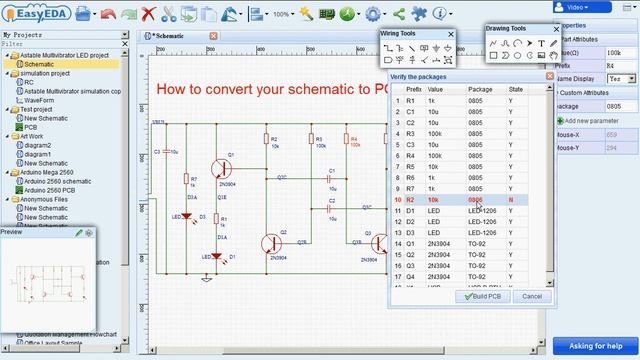Viewport: 640px width, 360px height.
Task: Click the blue puzzle piece extensions icon
Action: [419, 14]
